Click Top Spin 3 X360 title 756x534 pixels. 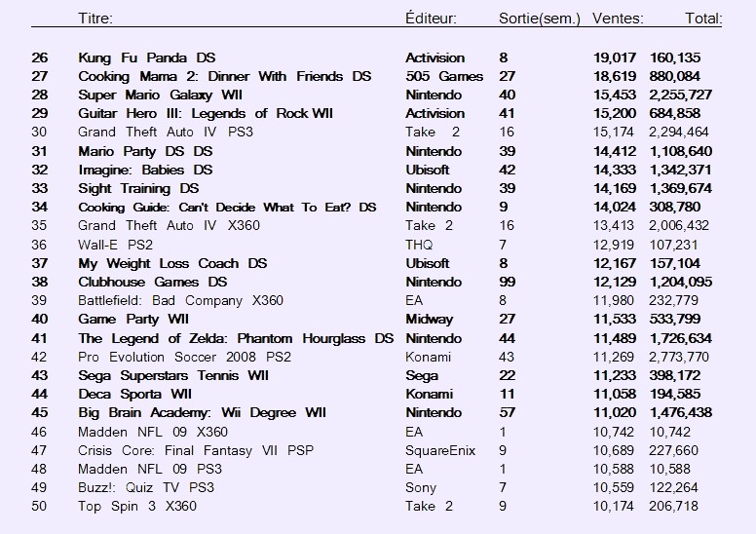click(137, 506)
